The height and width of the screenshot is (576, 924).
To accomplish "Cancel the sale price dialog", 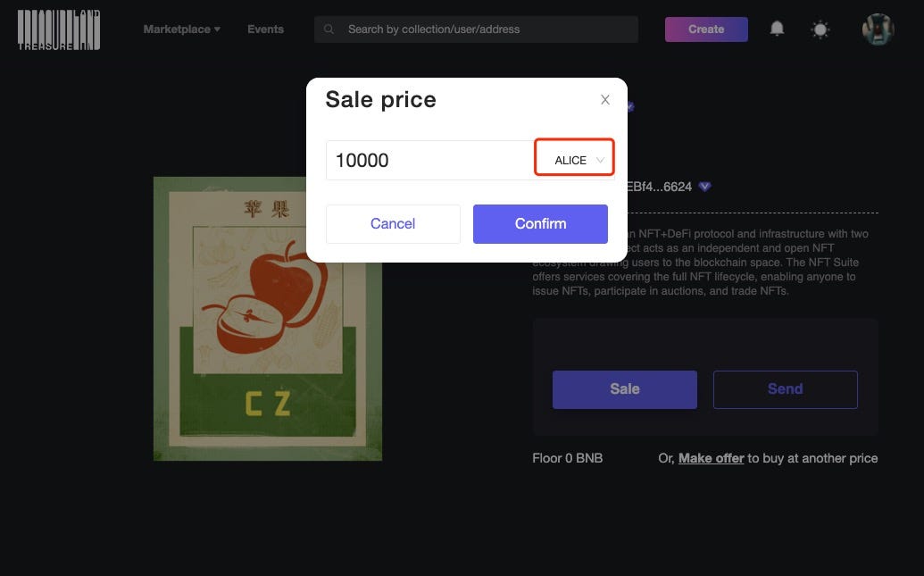I will (393, 224).
